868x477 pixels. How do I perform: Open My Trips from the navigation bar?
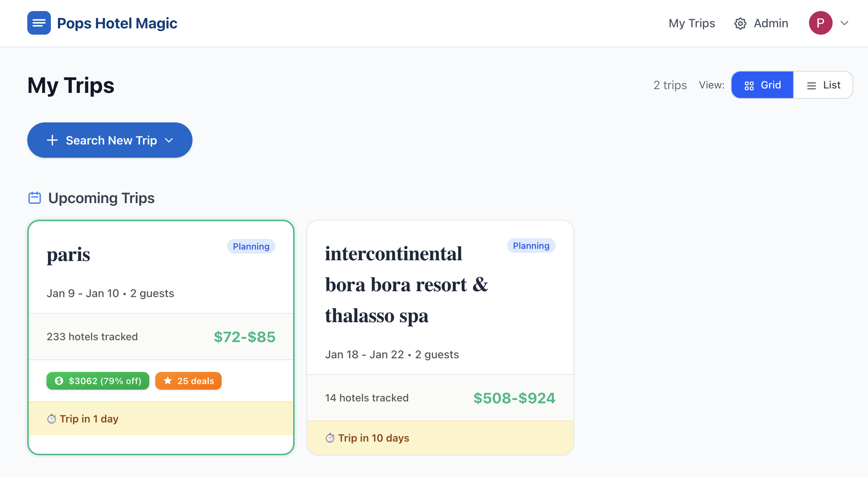692,23
